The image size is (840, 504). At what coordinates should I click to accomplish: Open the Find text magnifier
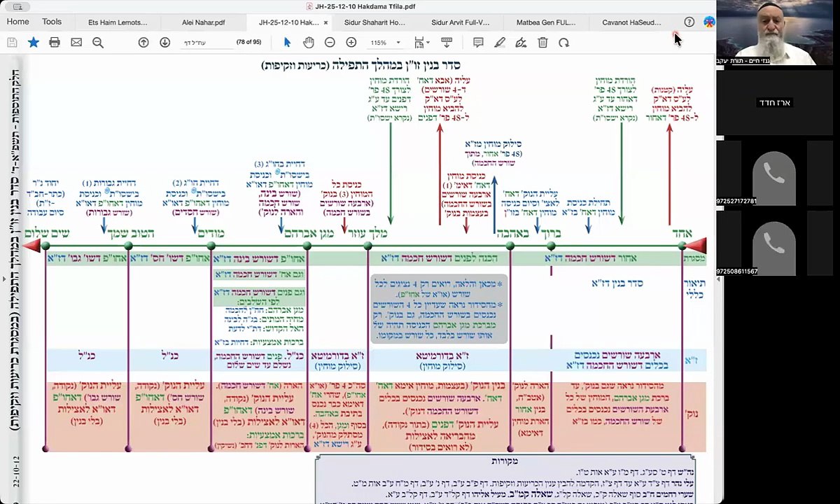(98, 43)
